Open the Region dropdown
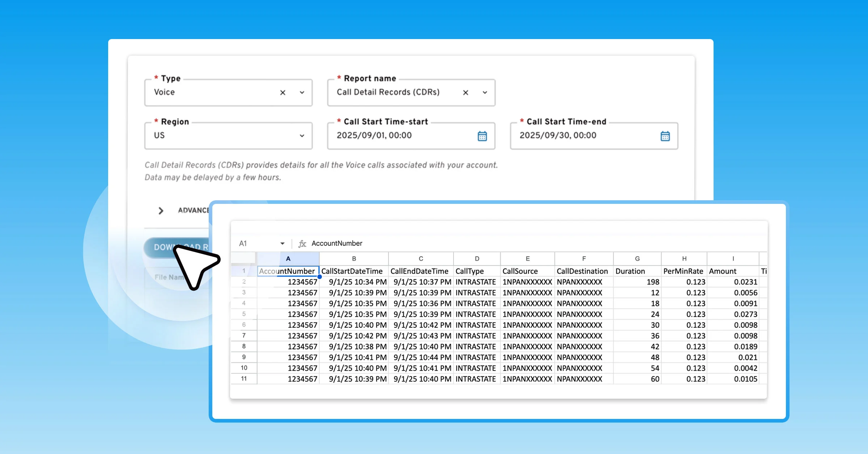The height and width of the screenshot is (454, 868). (x=302, y=136)
